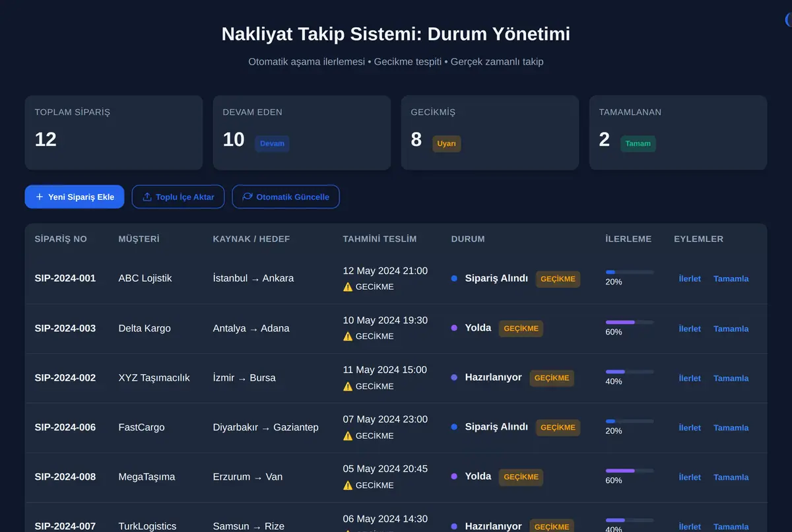The width and height of the screenshot is (792, 532).
Task: Select order number SIP-2024-003
Action: 65,328
